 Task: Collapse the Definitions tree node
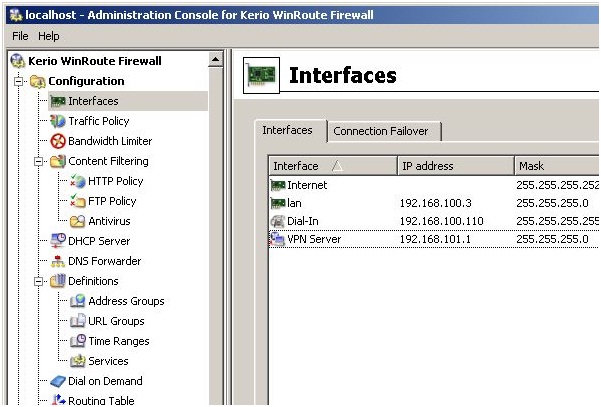(38, 282)
